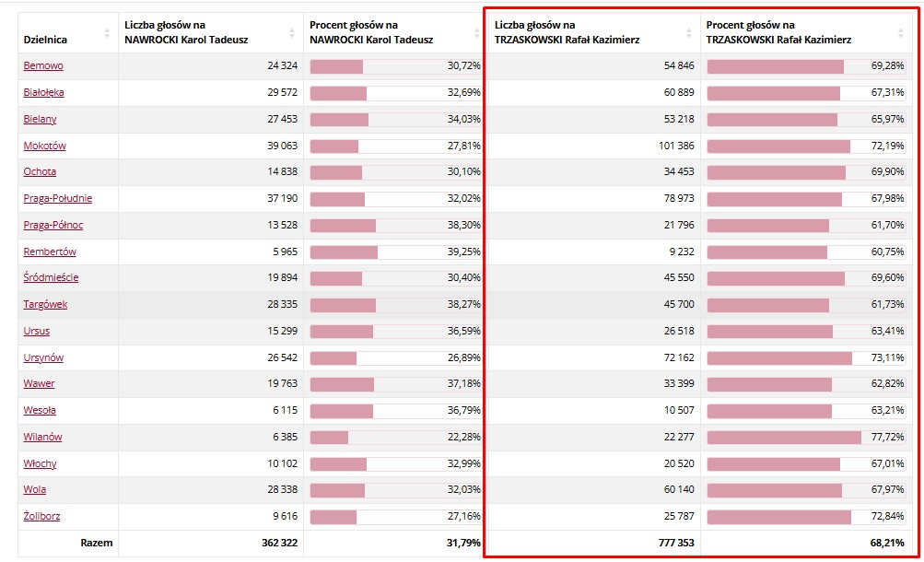This screenshot has height=562, width=924.
Task: Click Mokotów 101 386 votes cell
Action: (594, 146)
